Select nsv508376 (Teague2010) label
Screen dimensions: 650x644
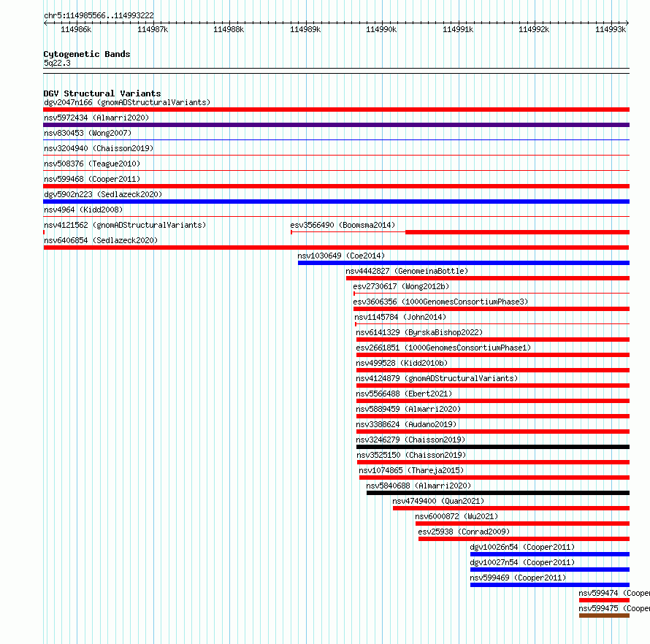92,164
